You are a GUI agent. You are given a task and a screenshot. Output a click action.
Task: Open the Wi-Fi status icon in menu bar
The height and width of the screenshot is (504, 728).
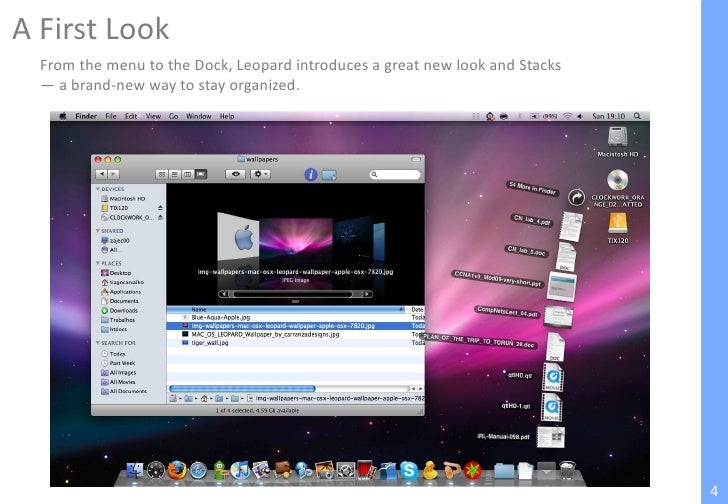(x=567, y=116)
